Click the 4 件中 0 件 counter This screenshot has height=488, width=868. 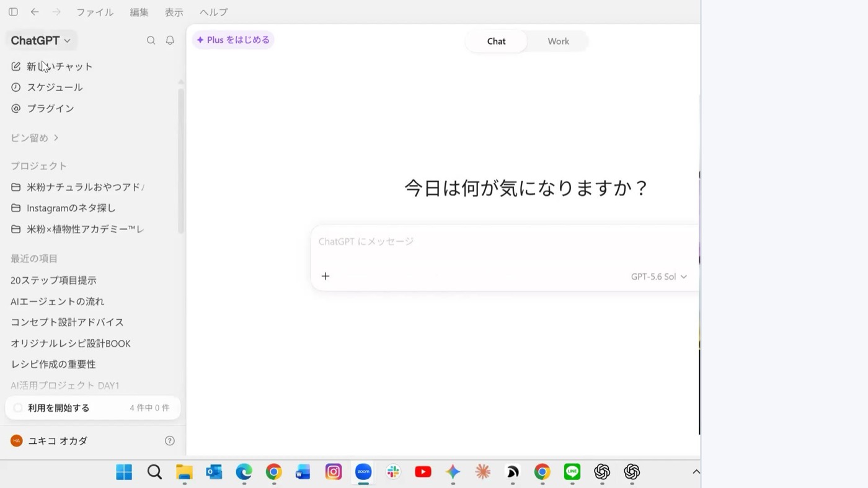coord(149,408)
